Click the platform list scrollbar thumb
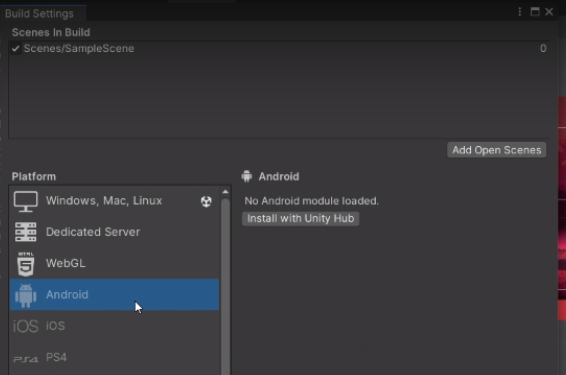The height and width of the screenshot is (375, 566). [225, 287]
